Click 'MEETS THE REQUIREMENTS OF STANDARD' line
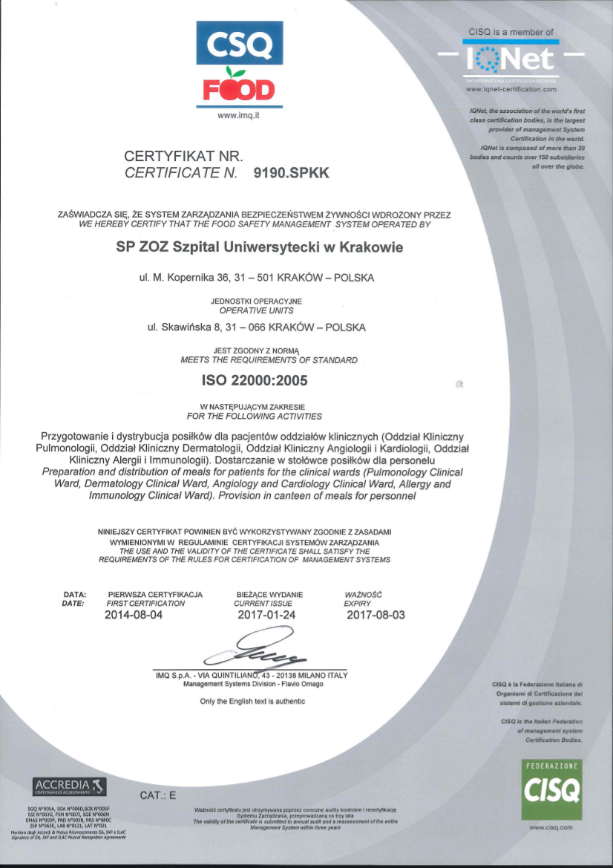This screenshot has width=613, height=868. [x=269, y=360]
